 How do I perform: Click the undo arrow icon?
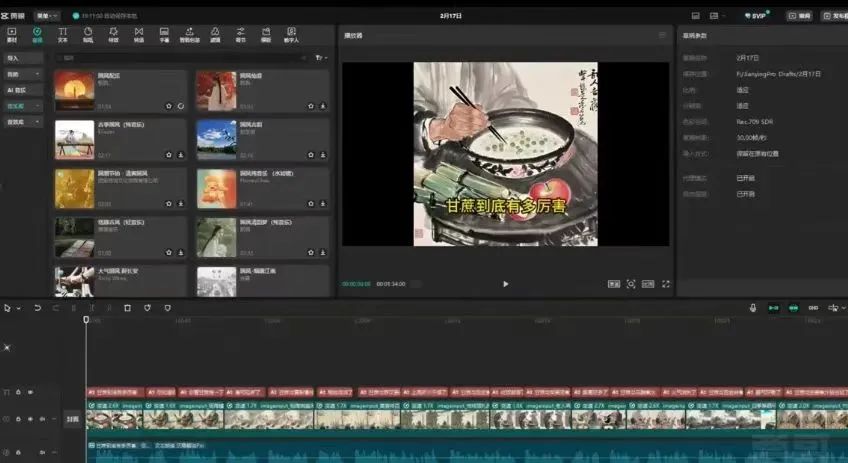[37, 308]
